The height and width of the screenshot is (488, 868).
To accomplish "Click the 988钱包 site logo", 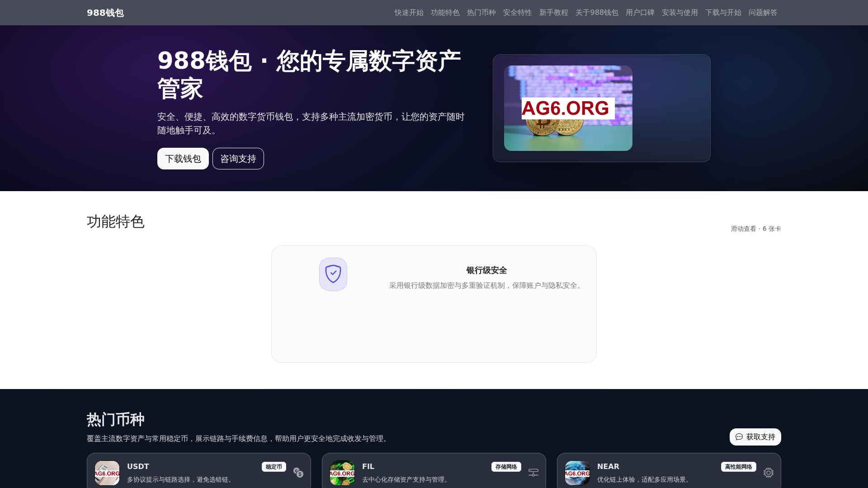I will click(x=105, y=13).
